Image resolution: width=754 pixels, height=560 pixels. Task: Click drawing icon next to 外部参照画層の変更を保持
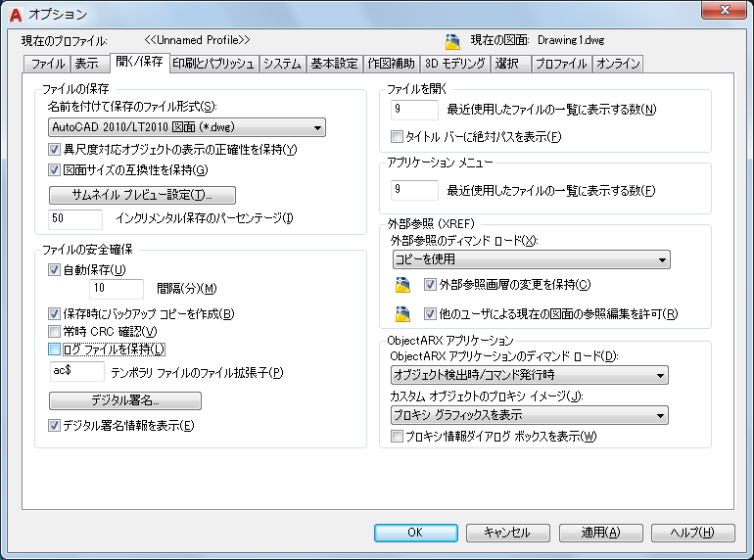coord(402,285)
